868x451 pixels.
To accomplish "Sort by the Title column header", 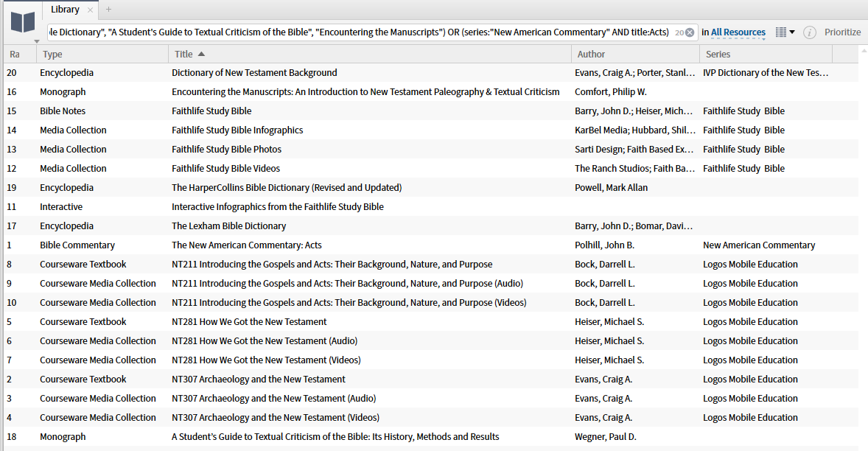I will coord(370,55).
